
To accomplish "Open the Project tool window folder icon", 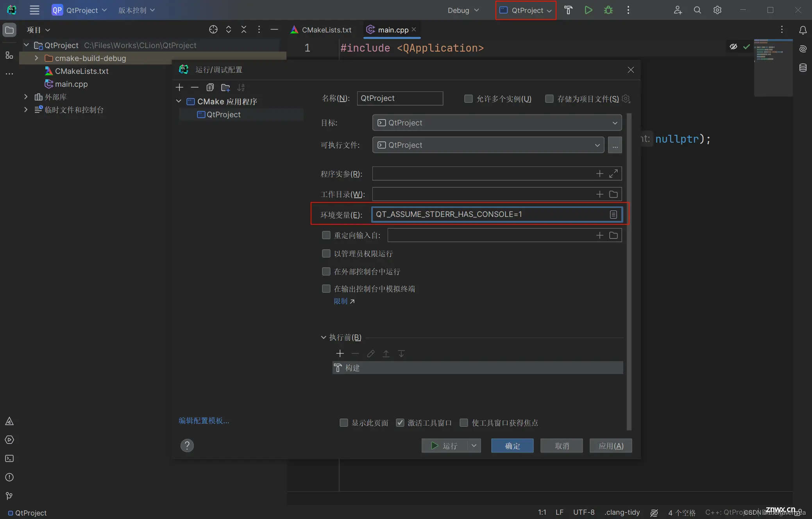I will (9, 30).
